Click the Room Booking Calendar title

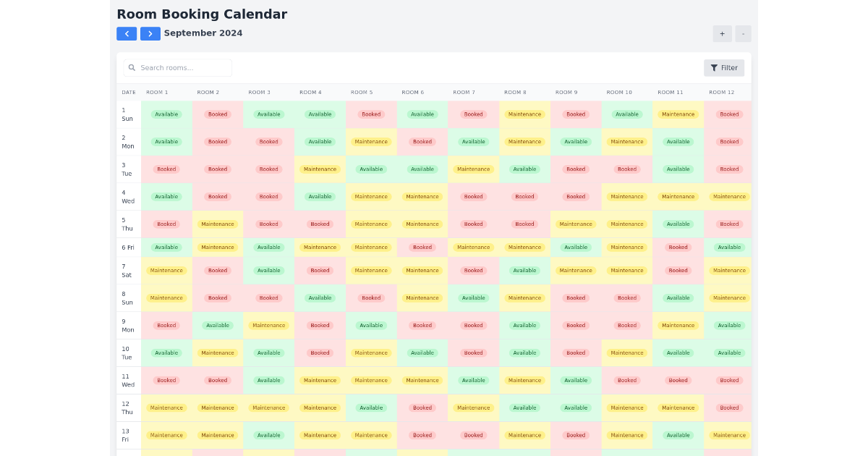tap(202, 14)
